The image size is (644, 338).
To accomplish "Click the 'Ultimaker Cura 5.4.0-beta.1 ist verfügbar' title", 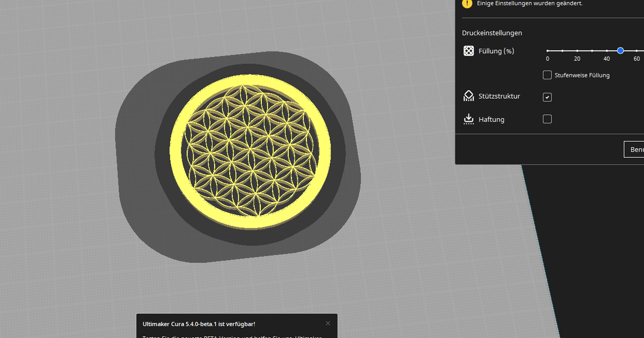I will 199,324.
